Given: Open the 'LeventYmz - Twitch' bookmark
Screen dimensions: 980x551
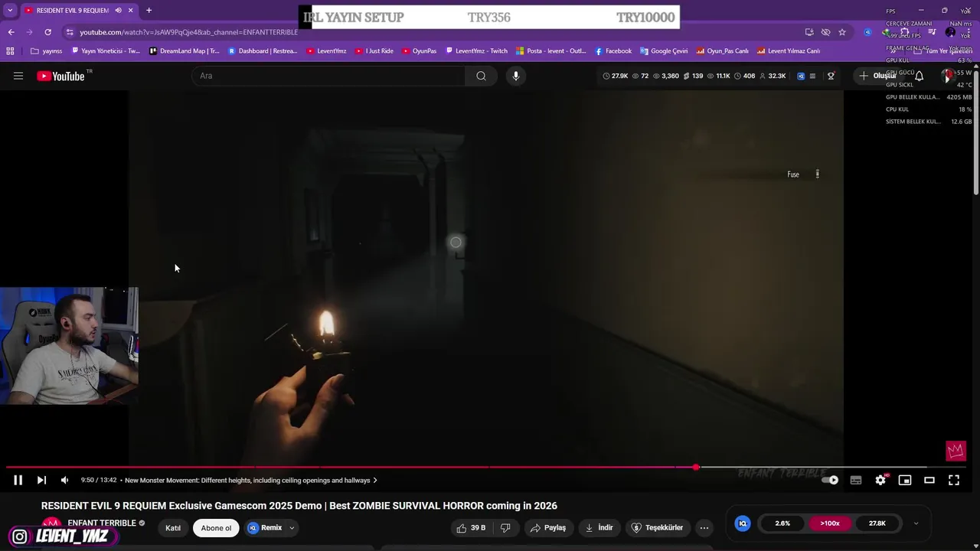Looking at the screenshot, I should click(x=476, y=51).
